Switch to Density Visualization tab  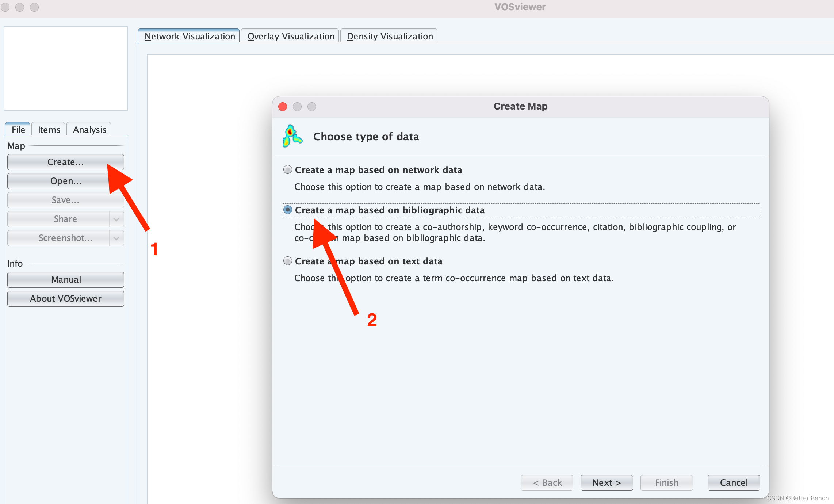pos(390,36)
